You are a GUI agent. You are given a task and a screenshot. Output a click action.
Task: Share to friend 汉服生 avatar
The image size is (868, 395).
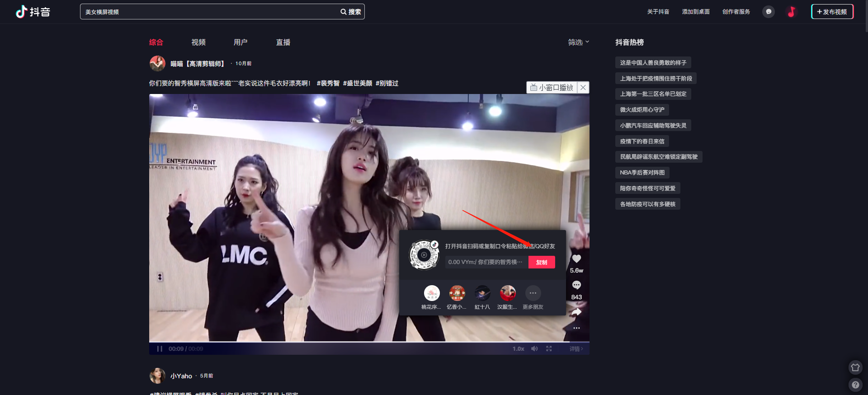[508, 293]
